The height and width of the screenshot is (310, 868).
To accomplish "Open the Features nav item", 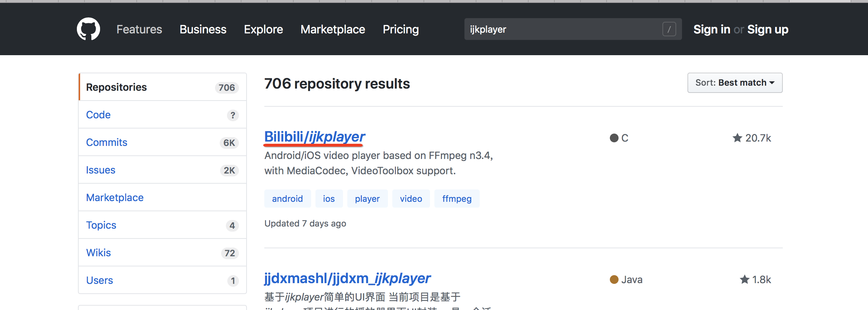I will pos(139,29).
